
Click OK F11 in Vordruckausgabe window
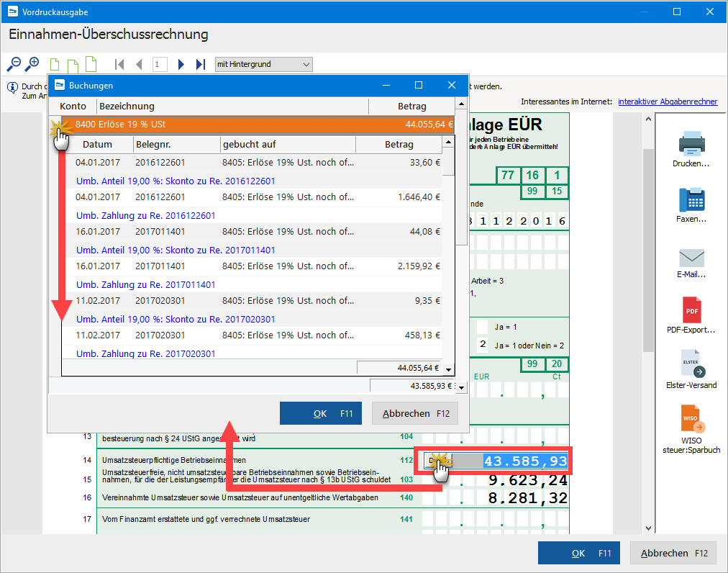(x=579, y=553)
